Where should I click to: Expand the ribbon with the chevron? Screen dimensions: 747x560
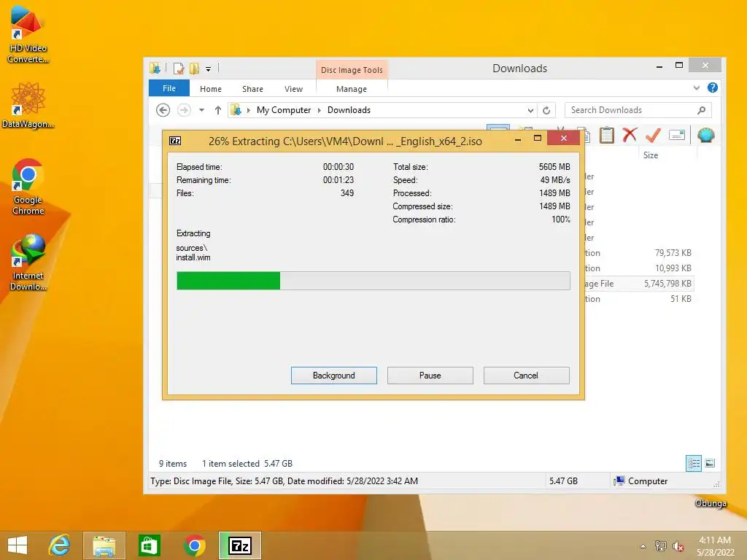pyautogui.click(x=697, y=87)
